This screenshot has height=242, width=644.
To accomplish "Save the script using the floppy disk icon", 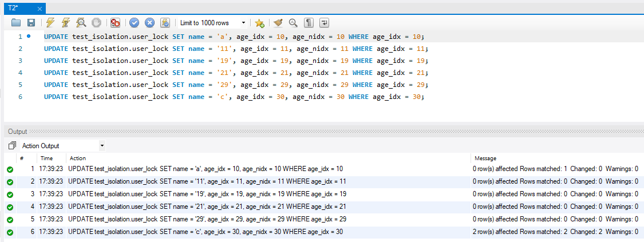I will (31, 22).
